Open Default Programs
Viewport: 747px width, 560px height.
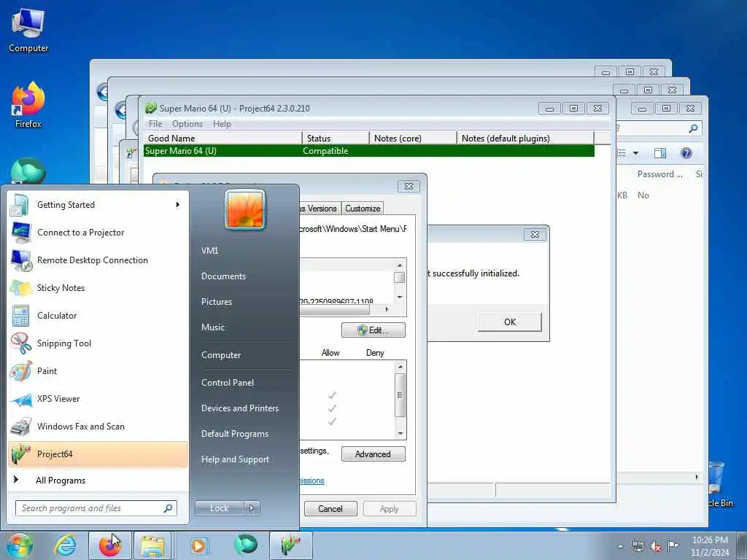click(235, 434)
